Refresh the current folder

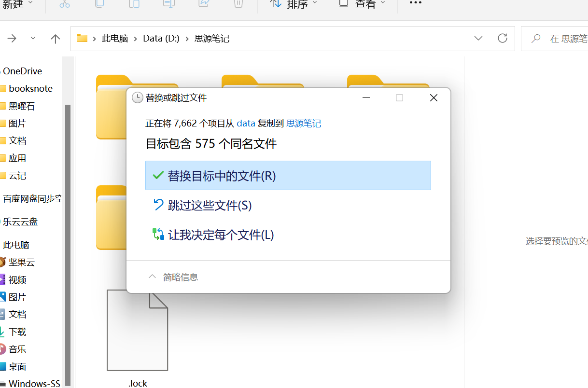pyautogui.click(x=503, y=39)
